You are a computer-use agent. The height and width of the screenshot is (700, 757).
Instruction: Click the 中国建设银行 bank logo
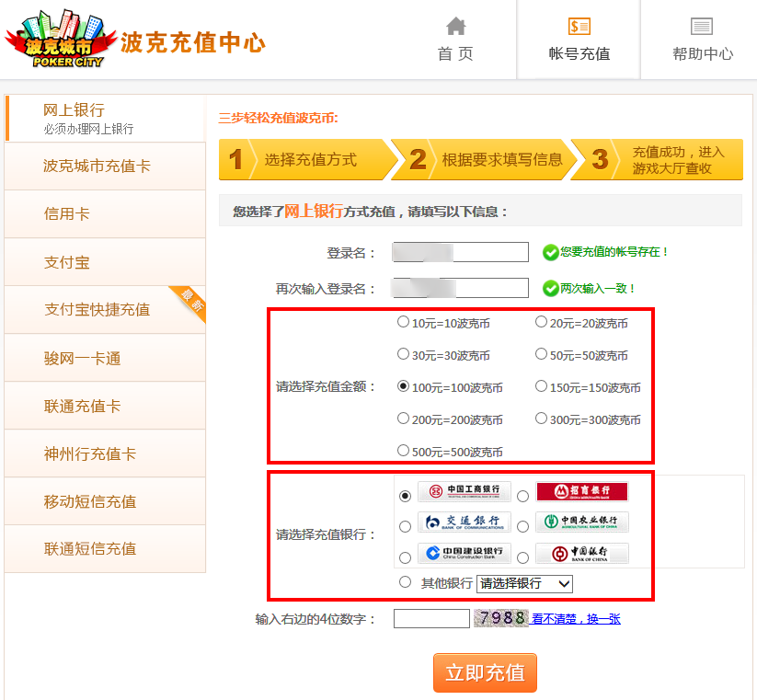[464, 553]
